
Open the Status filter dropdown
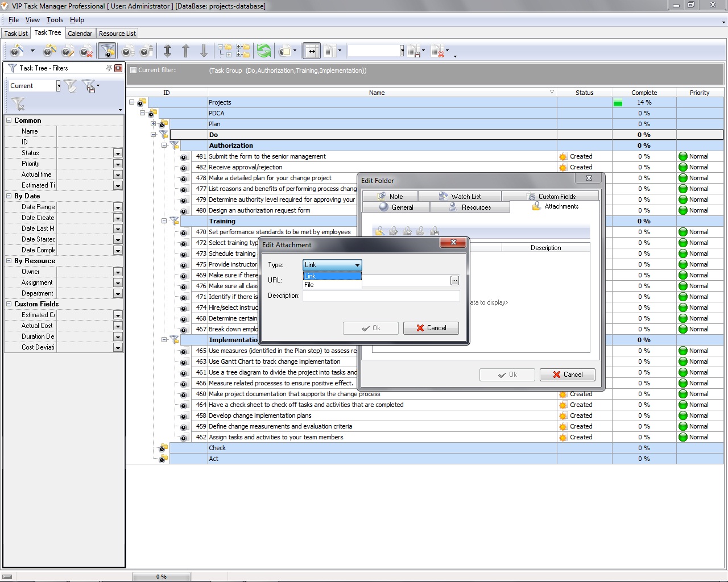tap(118, 153)
